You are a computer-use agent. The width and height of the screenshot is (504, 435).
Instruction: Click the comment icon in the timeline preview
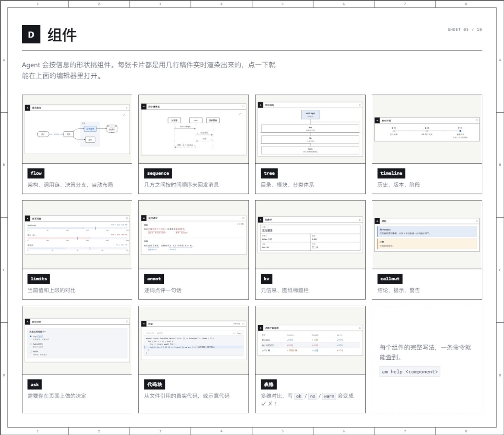pos(477,121)
